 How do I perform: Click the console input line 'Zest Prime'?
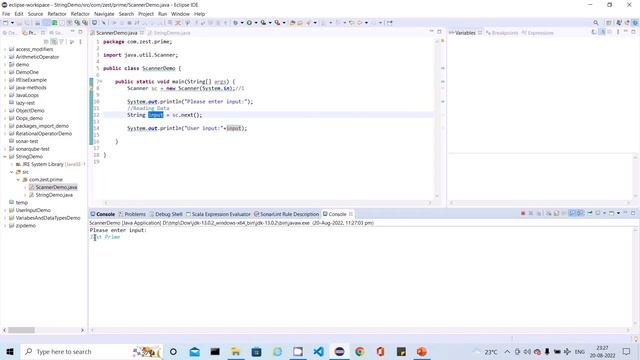point(105,237)
